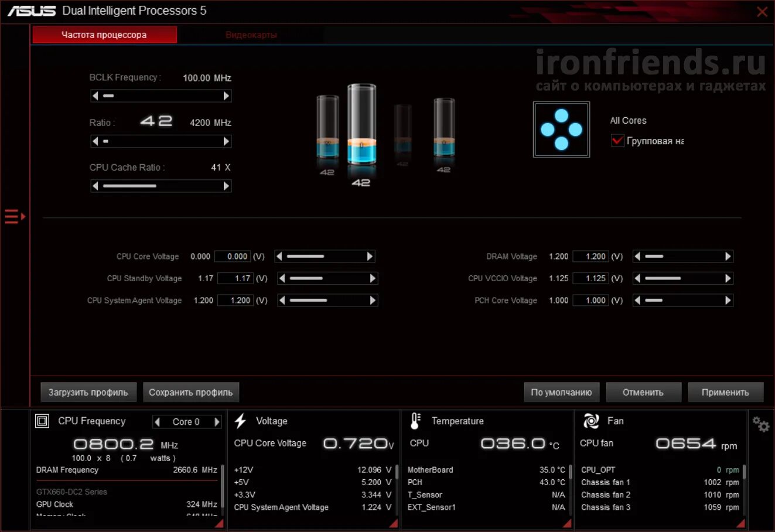Uncheck the Групповая настройка checkbox

click(x=617, y=141)
